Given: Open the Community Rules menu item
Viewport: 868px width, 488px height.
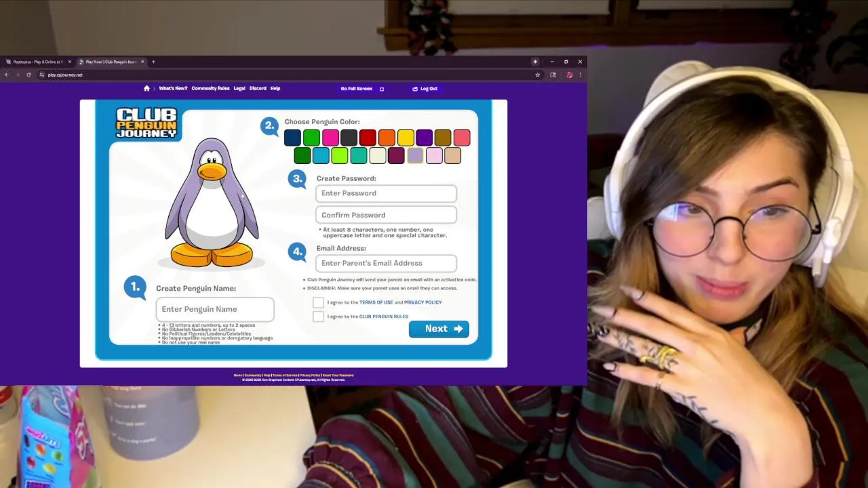Looking at the screenshot, I should 210,88.
